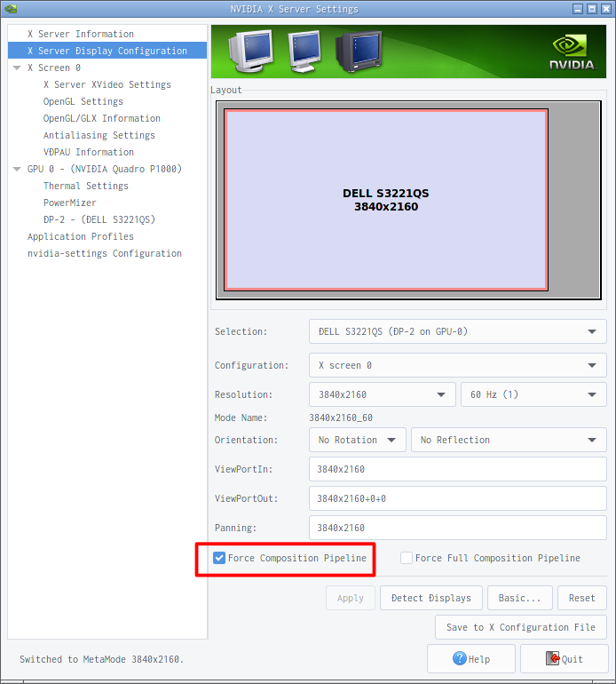Click the NVIDIA app icon in title bar
Screen dimensions: 616x684
(11, 8)
